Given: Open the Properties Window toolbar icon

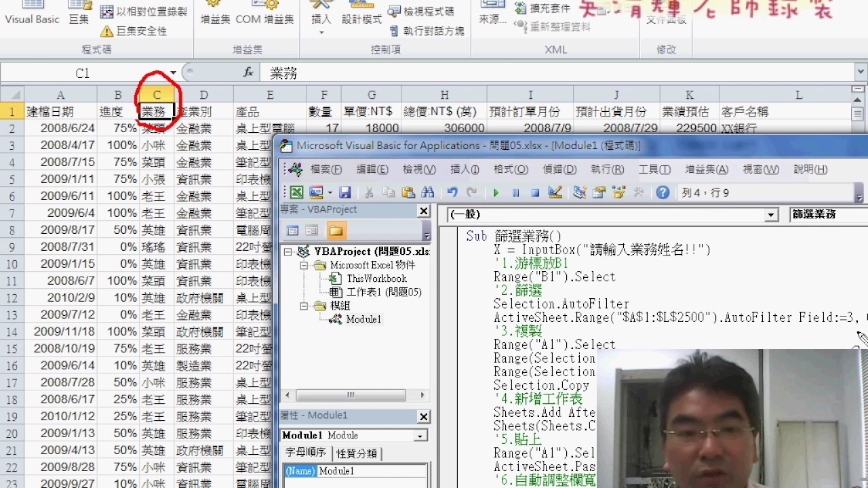Looking at the screenshot, I should (599, 192).
